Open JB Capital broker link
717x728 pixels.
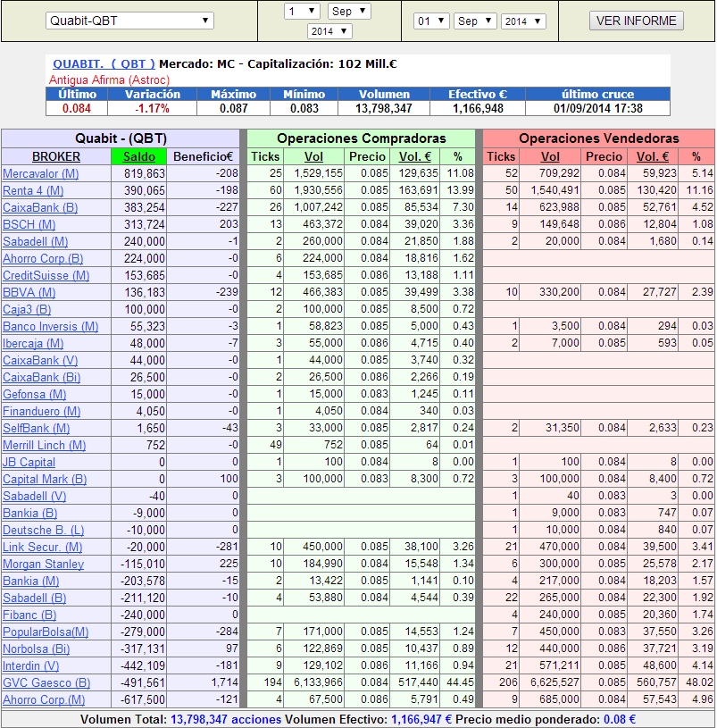click(x=29, y=463)
